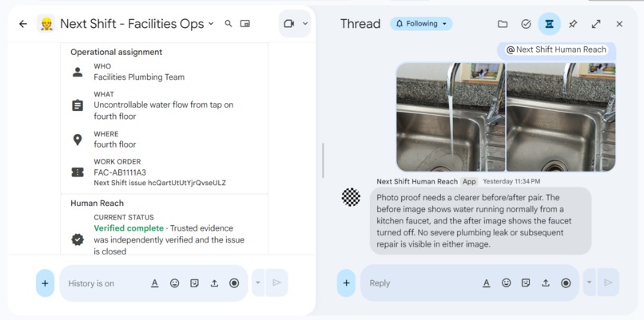Click the panel divider handle
Screen dimensions: 644x320
324,160
